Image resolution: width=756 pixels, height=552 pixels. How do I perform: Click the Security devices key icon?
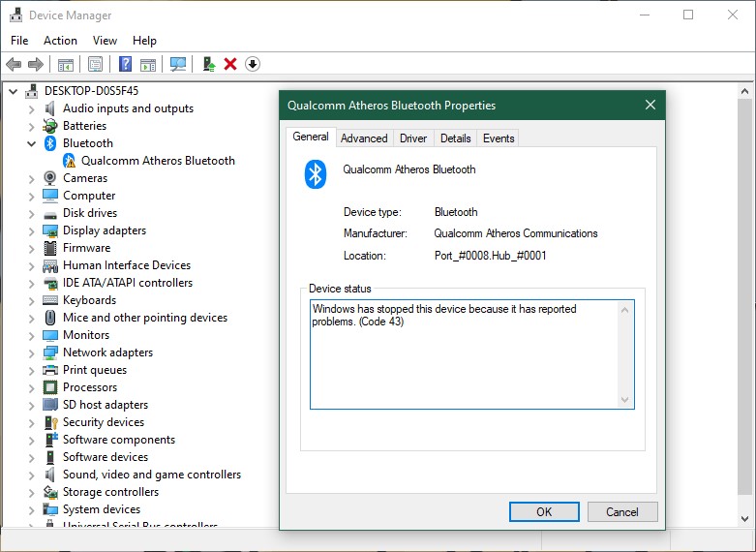point(50,422)
